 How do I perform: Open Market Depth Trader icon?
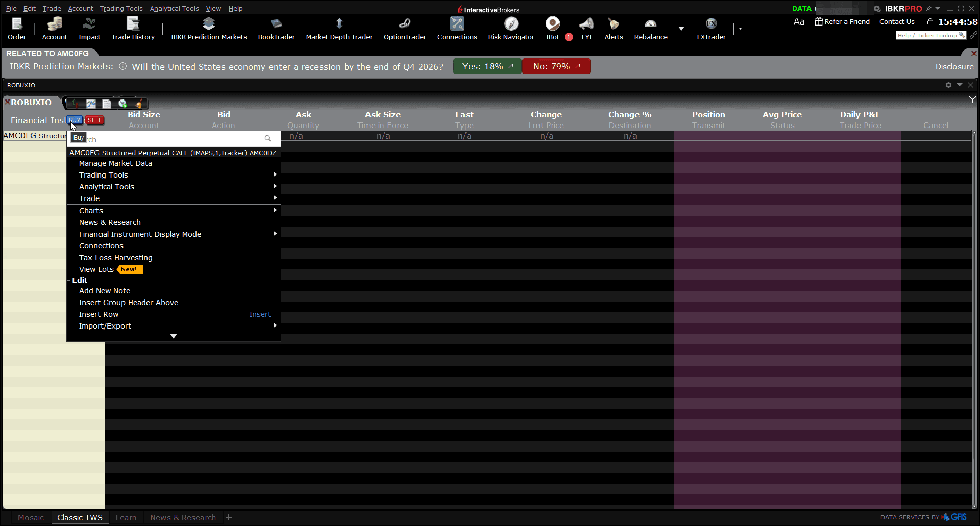click(339, 29)
